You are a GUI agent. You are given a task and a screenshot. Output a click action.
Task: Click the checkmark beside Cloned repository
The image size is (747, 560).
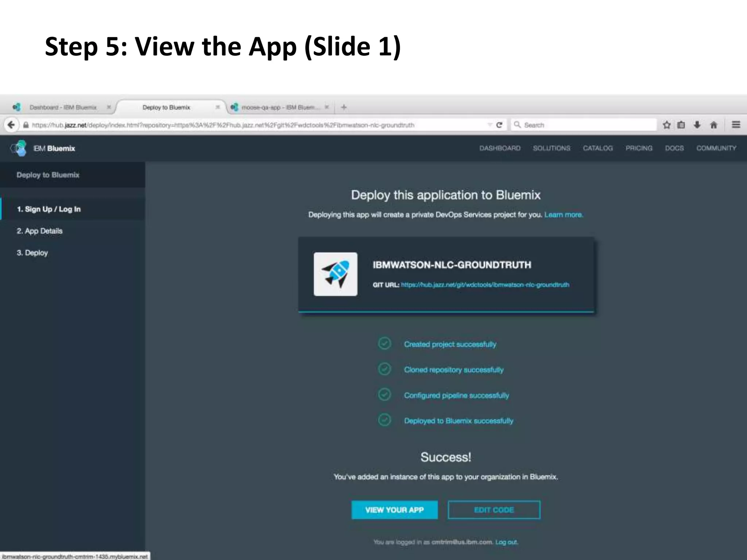coord(384,369)
